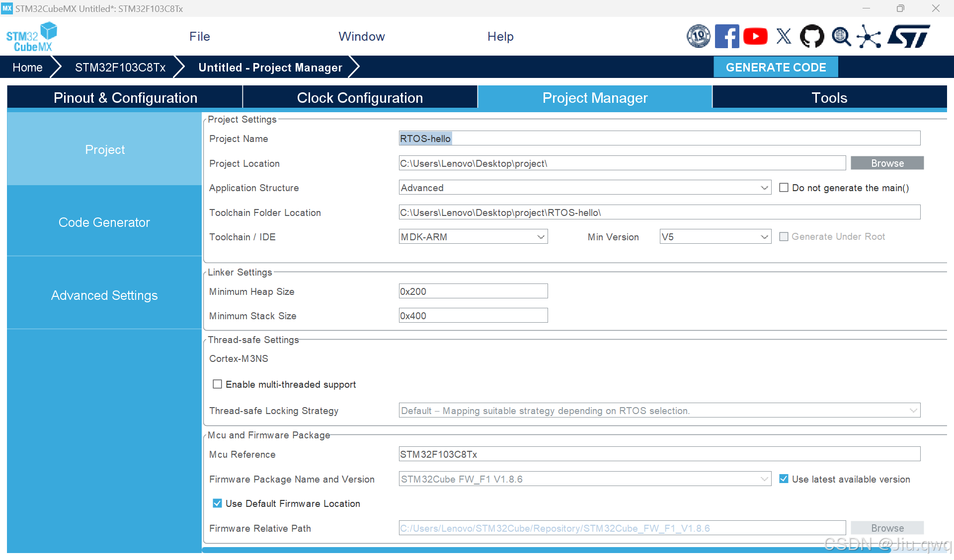The width and height of the screenshot is (954, 560).
Task: Switch to Clock Configuration tab
Action: click(360, 98)
